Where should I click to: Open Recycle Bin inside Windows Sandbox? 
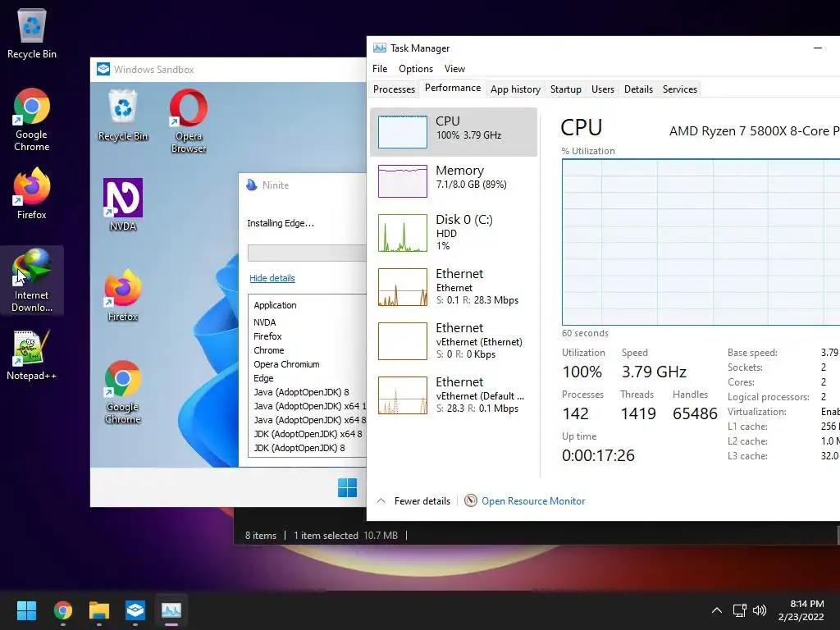coord(123,115)
